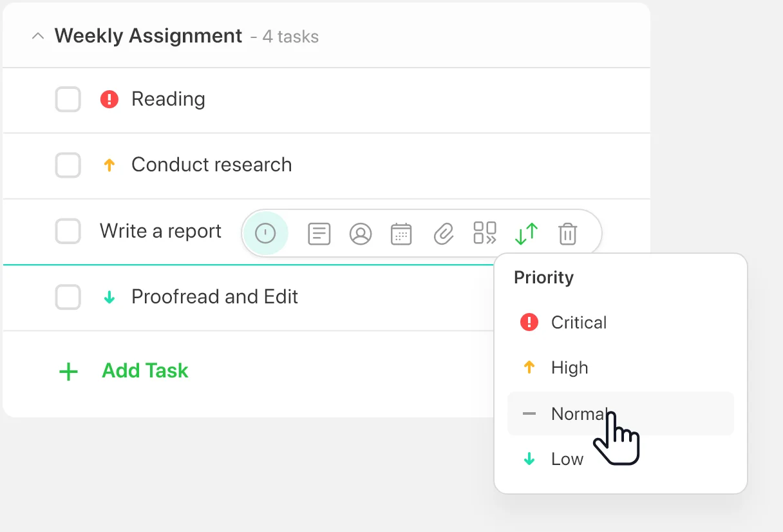Open the Proofread and Edit task title

(214, 297)
